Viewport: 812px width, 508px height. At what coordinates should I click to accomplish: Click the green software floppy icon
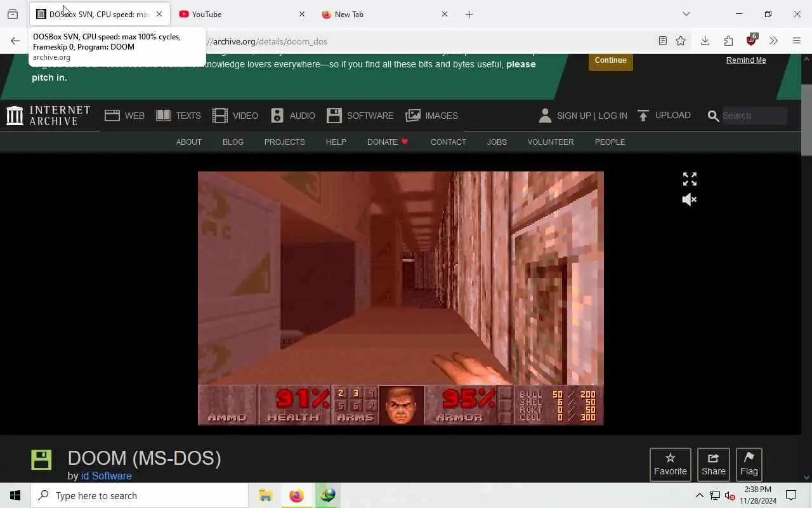tap(41, 460)
